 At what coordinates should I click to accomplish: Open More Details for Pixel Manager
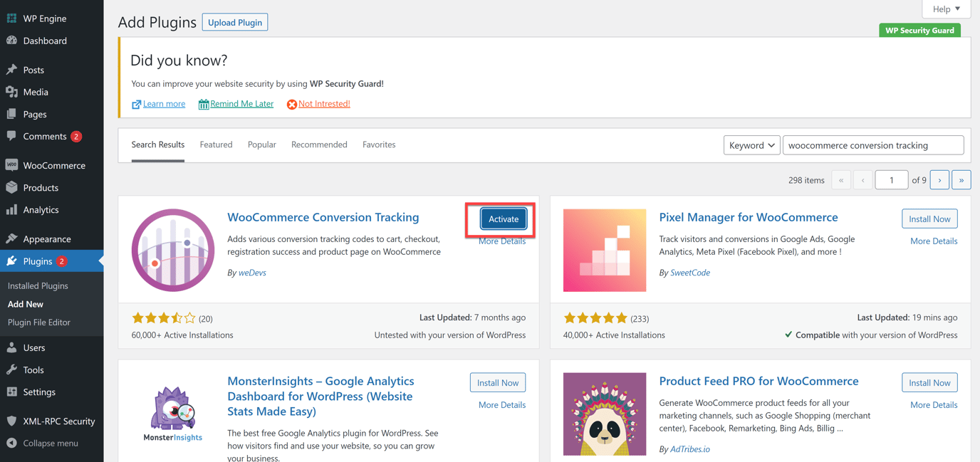(x=934, y=241)
